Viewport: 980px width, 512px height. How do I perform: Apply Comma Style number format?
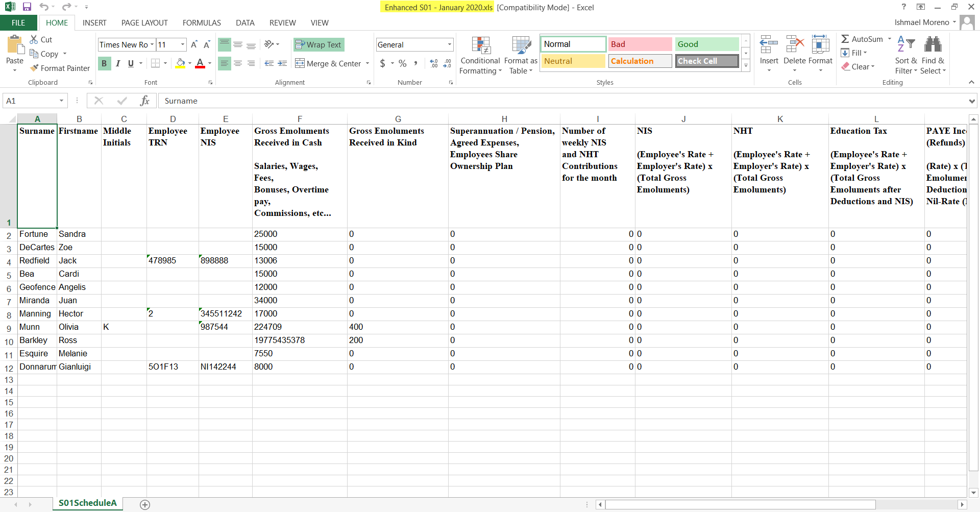pos(416,63)
